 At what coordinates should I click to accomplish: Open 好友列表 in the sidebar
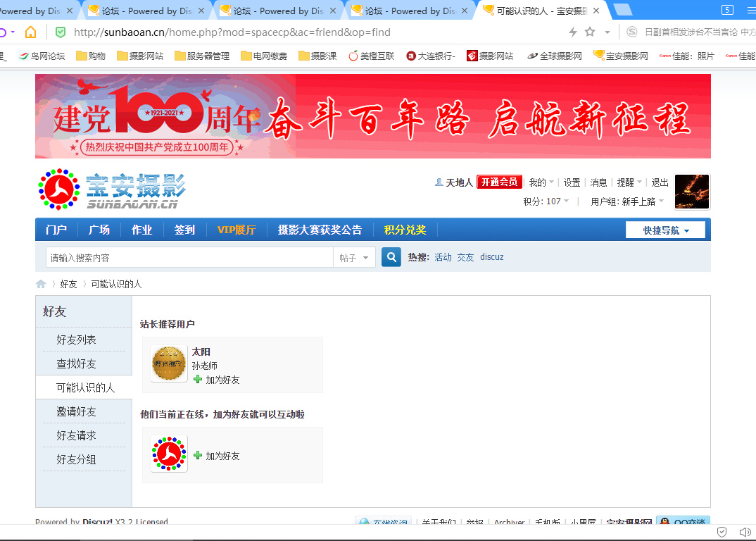pyautogui.click(x=76, y=340)
